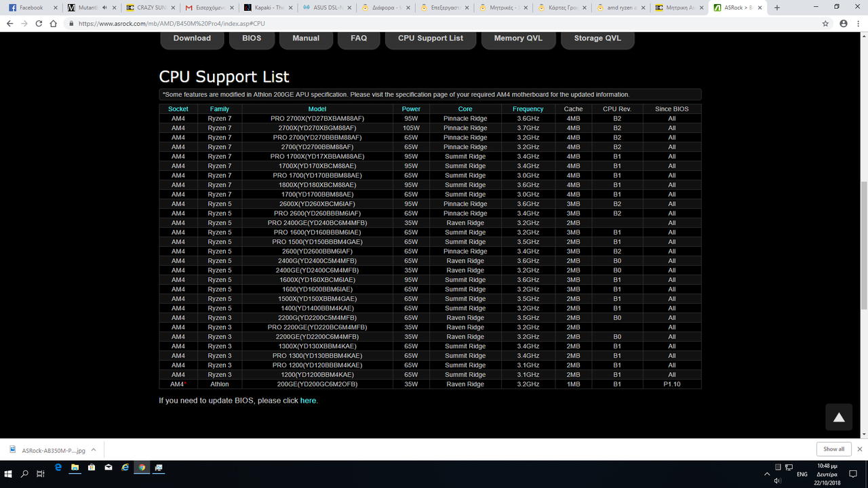This screenshot has height=488, width=868.
Task: Open a new browser tab
Action: pyautogui.click(x=777, y=7)
